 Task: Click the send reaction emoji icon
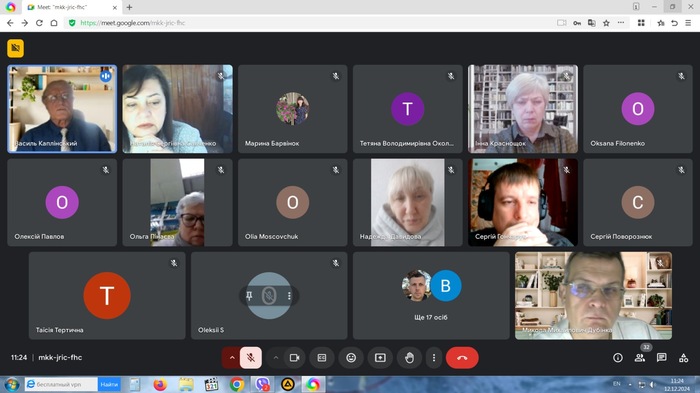[351, 358]
